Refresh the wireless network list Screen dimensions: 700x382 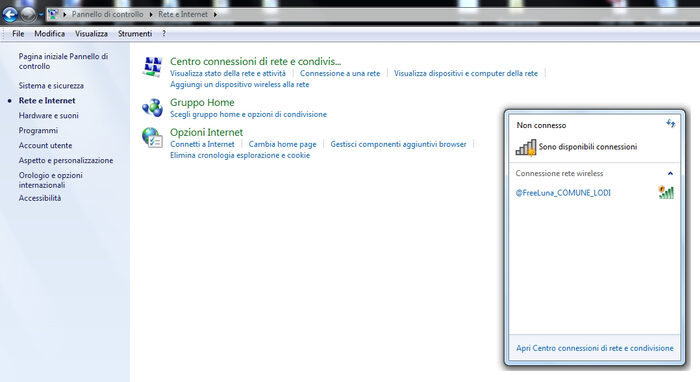click(x=670, y=123)
